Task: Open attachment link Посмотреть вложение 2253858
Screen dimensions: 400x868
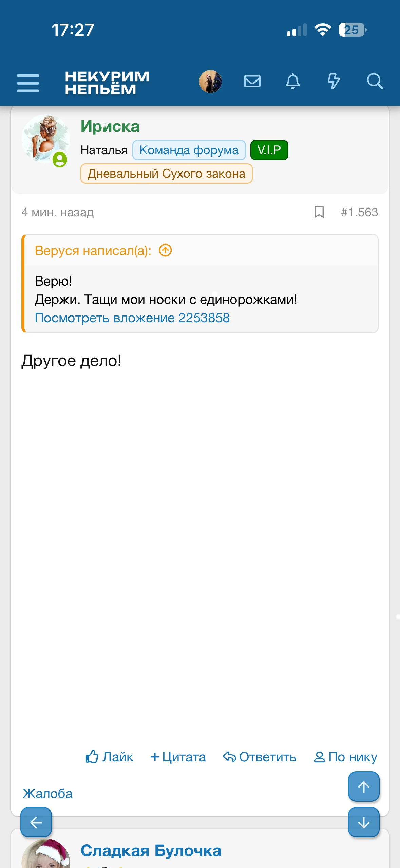Action: pos(132,318)
